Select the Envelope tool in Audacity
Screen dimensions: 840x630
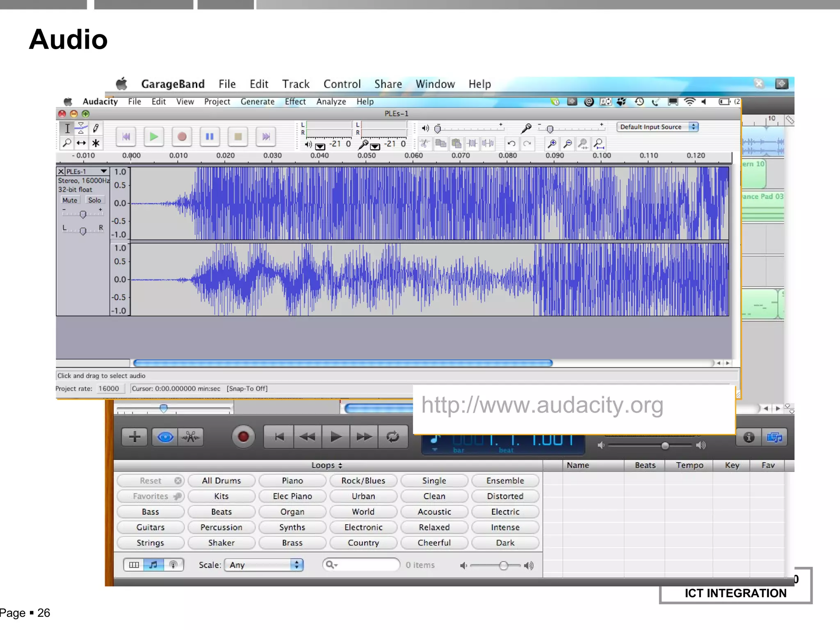pos(81,128)
